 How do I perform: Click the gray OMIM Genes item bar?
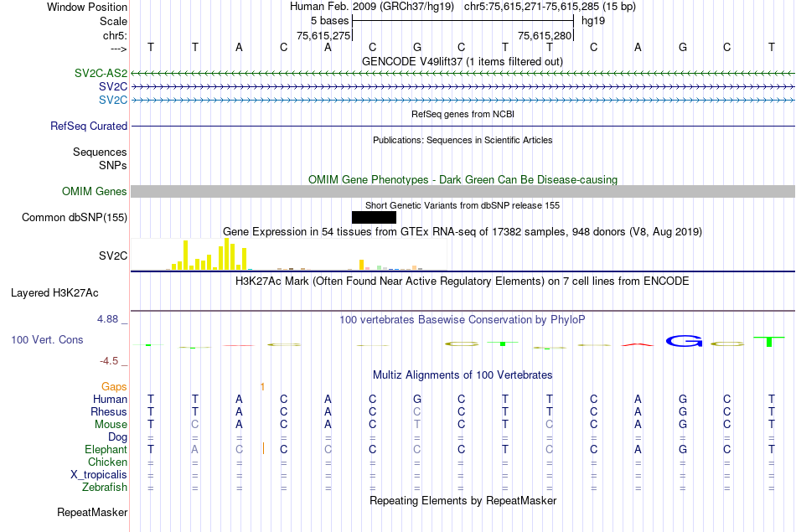(x=463, y=191)
